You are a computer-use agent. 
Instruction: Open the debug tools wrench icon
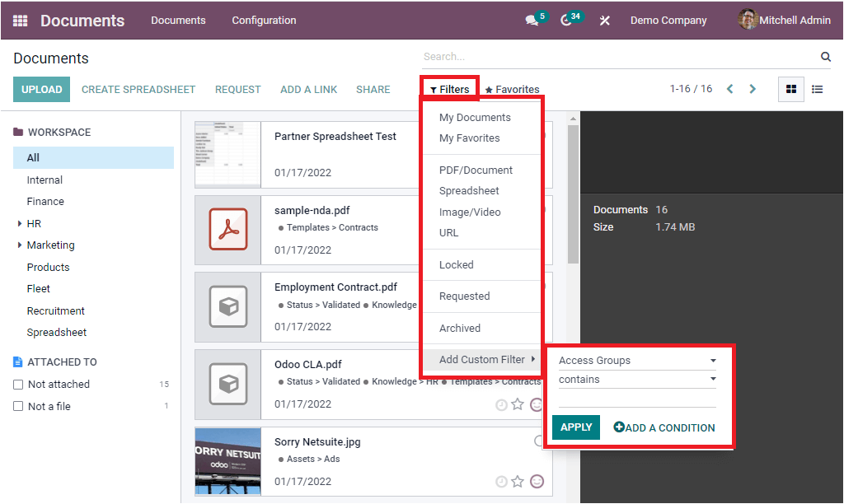tap(604, 21)
